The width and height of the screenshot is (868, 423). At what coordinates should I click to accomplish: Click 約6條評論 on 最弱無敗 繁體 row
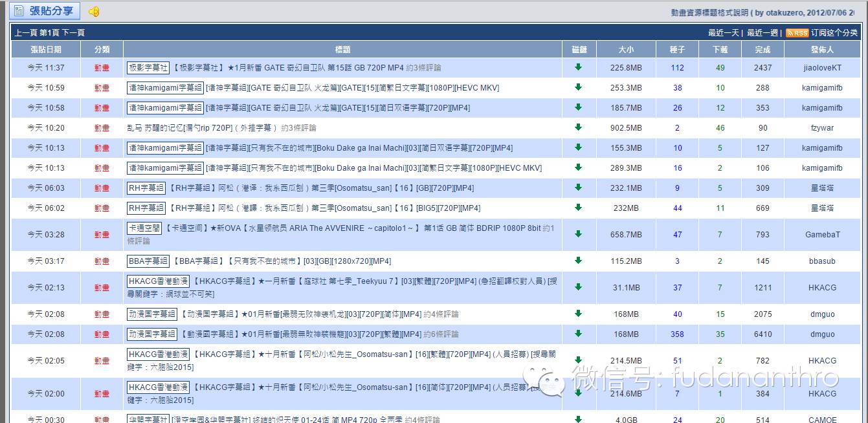(x=440, y=334)
